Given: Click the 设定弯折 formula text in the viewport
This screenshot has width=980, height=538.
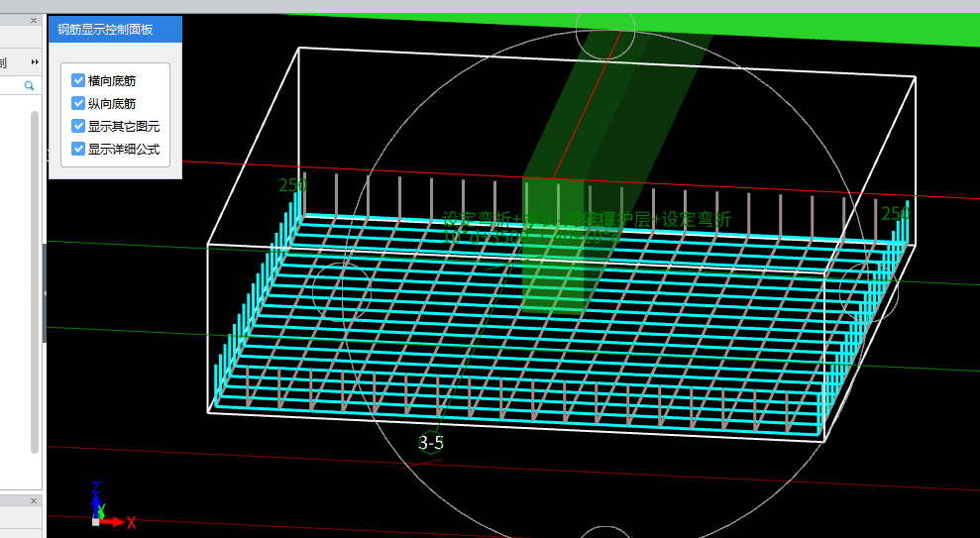Looking at the screenshot, I should coord(587,219).
